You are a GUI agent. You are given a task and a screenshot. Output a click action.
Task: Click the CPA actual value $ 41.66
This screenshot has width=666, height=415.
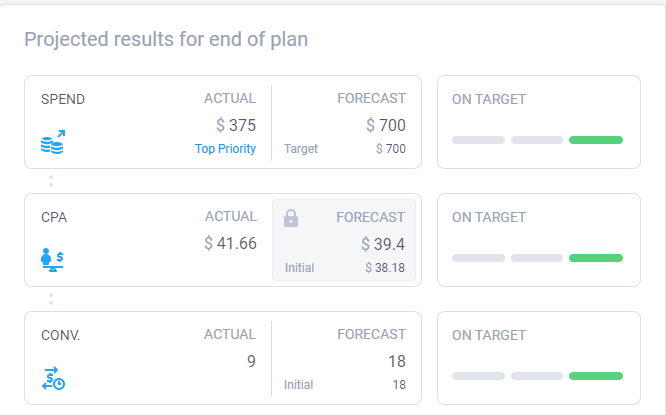coord(230,243)
